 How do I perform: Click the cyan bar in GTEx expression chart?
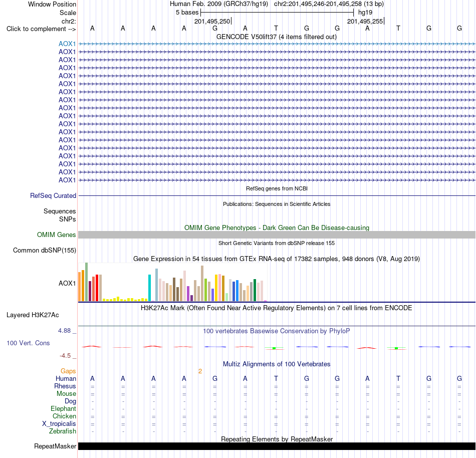[149, 288]
